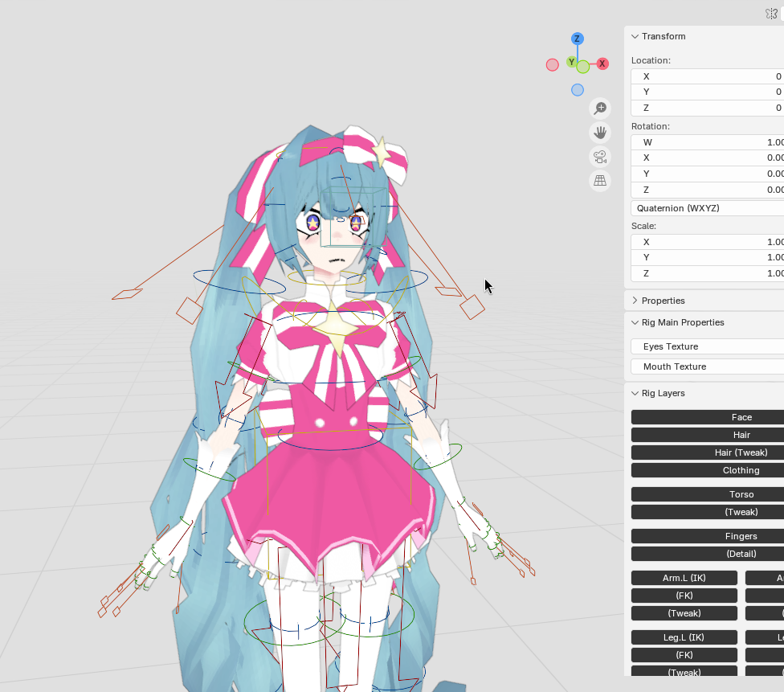The width and height of the screenshot is (784, 692).
Task: Click the negative Z axis circle
Action: (x=578, y=90)
